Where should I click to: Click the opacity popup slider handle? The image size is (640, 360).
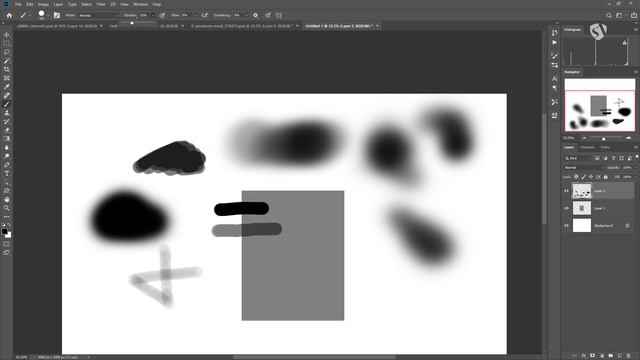pyautogui.click(x=132, y=23)
